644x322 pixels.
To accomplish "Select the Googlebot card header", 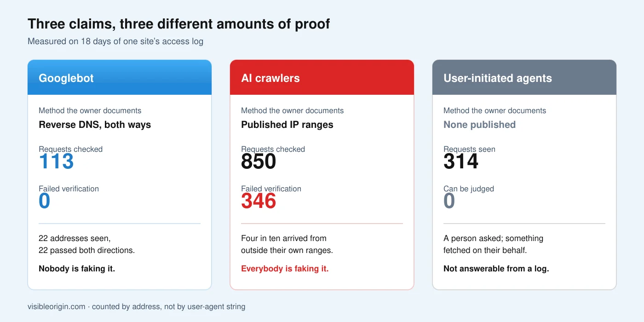I will click(120, 77).
